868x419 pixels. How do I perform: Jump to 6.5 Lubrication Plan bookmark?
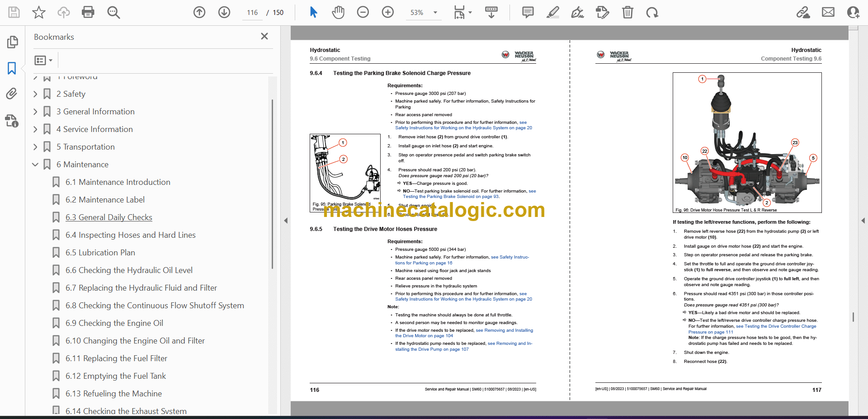(100, 253)
